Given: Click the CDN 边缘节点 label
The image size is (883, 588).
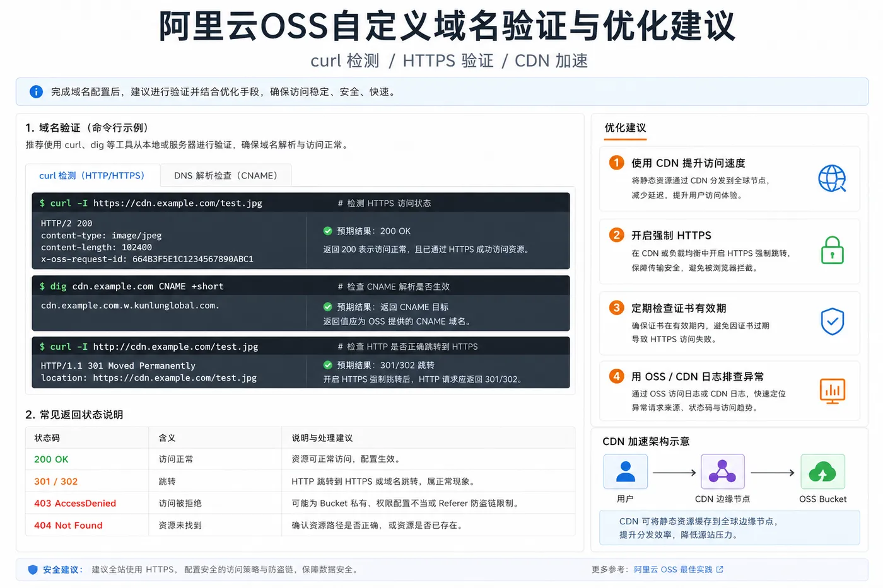Looking at the screenshot, I should (722, 499).
